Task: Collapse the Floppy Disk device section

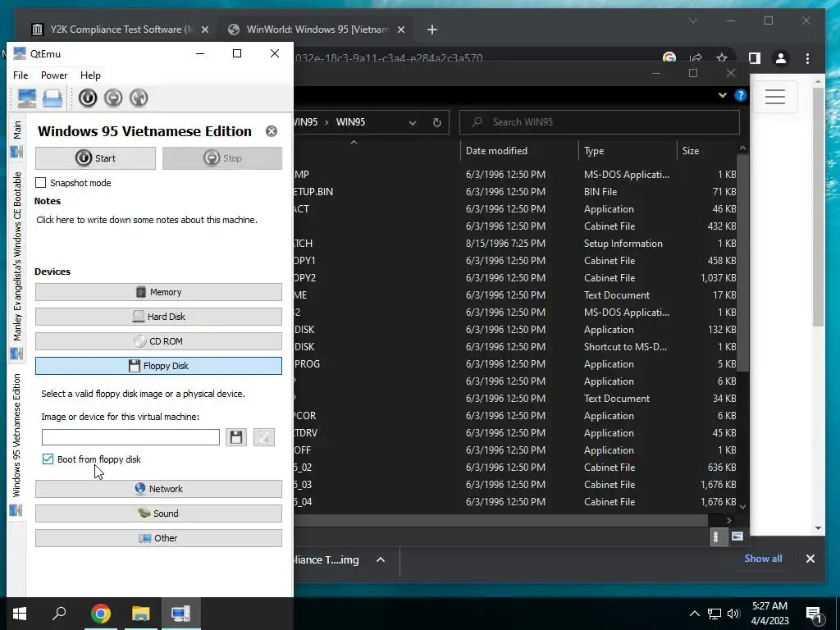Action: 158,366
